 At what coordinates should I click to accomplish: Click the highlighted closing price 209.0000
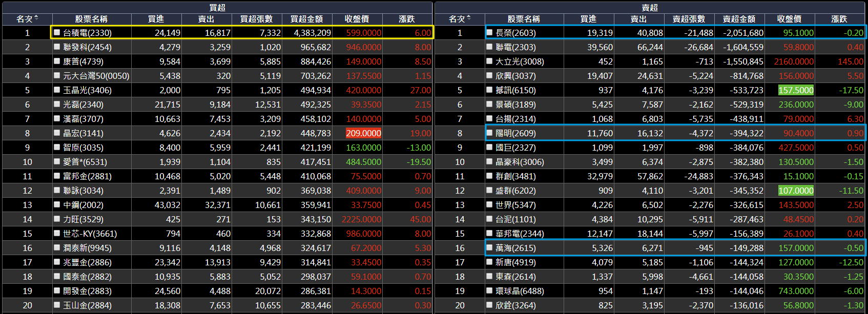pyautogui.click(x=363, y=133)
